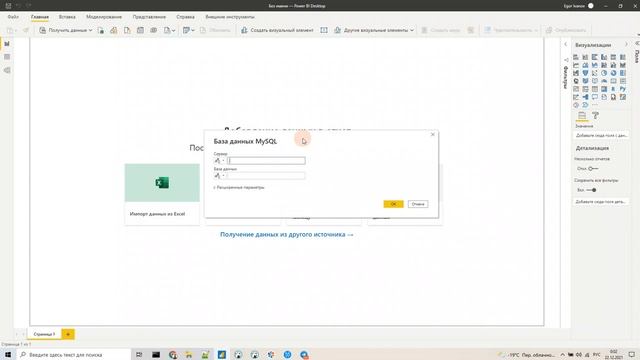Switch to the Вставка ribbon tab
The height and width of the screenshot is (360, 640).
pyautogui.click(x=67, y=17)
